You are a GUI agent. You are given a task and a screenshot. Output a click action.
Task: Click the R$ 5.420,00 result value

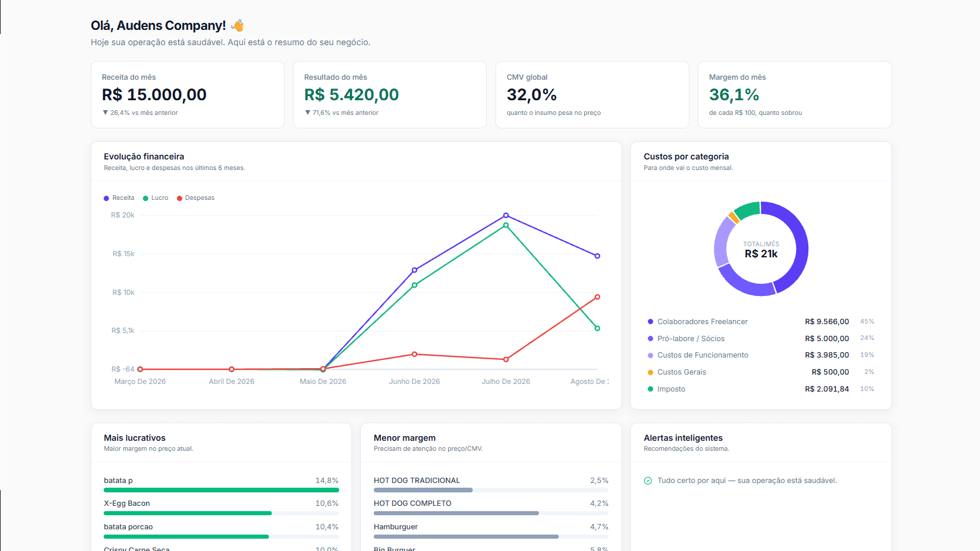[x=351, y=94]
